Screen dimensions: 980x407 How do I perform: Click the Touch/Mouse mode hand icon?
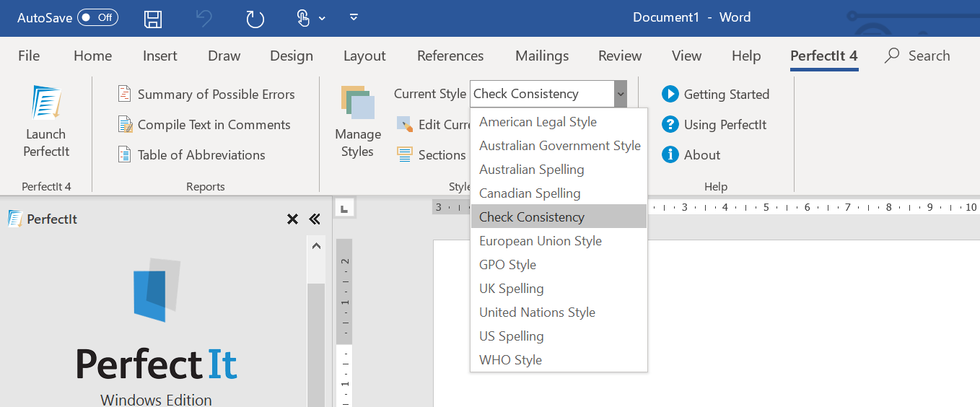pos(304,19)
